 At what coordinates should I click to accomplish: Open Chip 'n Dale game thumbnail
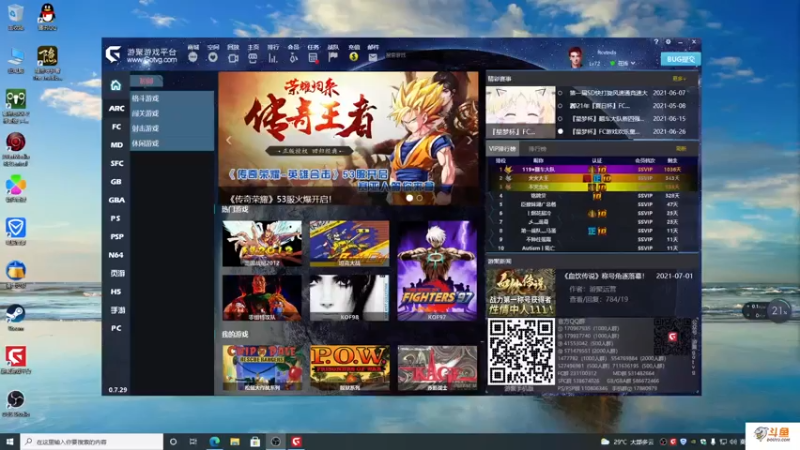262,368
